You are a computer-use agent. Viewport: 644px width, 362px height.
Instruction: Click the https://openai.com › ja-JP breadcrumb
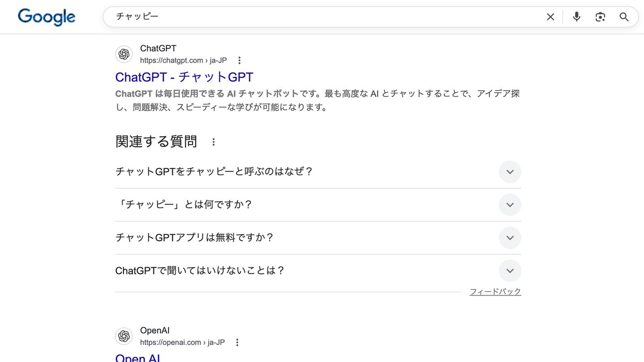coord(182,343)
